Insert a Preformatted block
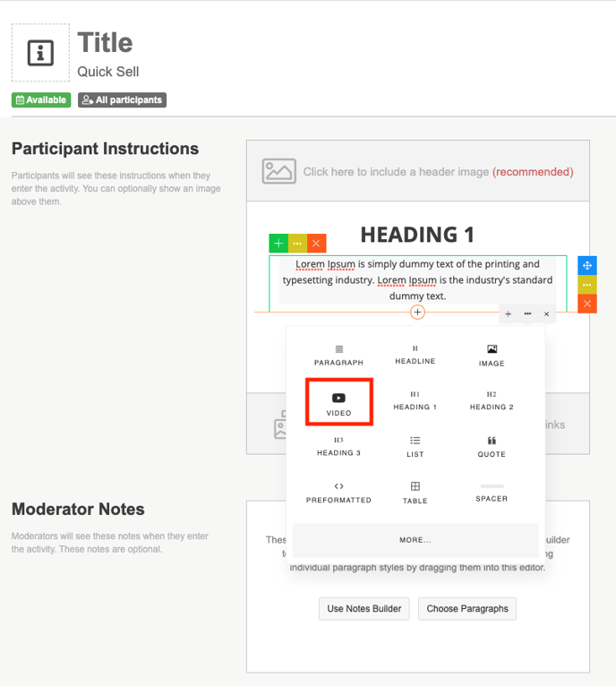The image size is (616, 686). [x=338, y=493]
